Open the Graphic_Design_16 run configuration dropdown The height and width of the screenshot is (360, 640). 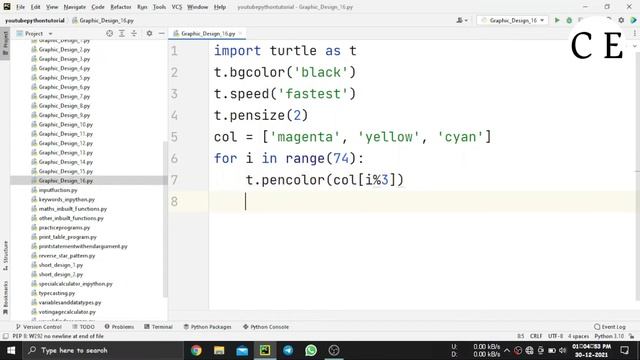[512, 20]
